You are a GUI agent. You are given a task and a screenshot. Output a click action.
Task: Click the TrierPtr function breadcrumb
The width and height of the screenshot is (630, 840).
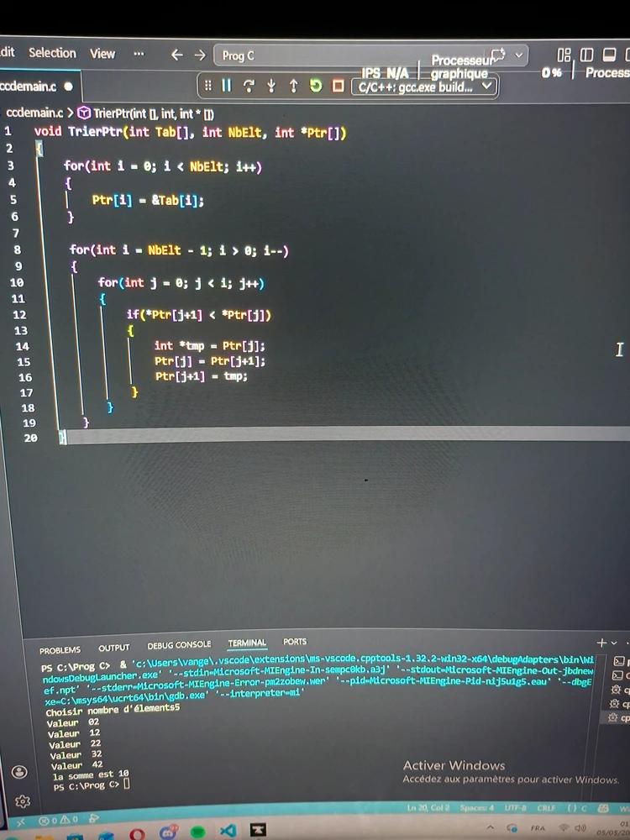153,113
